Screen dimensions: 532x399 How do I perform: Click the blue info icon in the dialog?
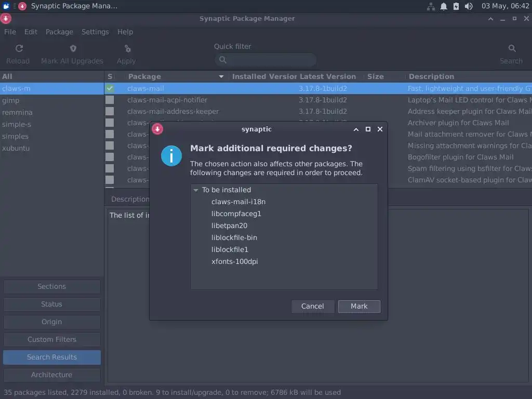(171, 156)
